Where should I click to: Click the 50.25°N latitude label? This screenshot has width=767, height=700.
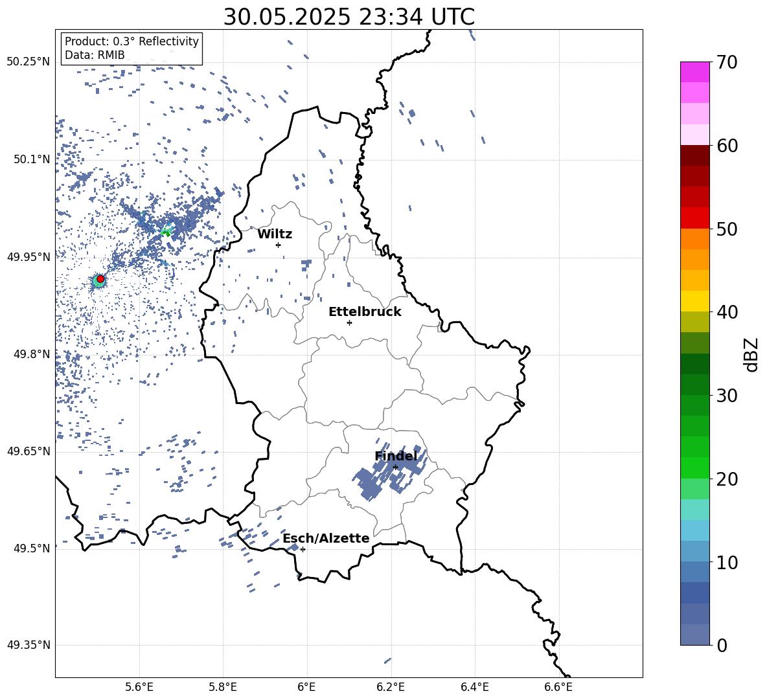point(29,62)
